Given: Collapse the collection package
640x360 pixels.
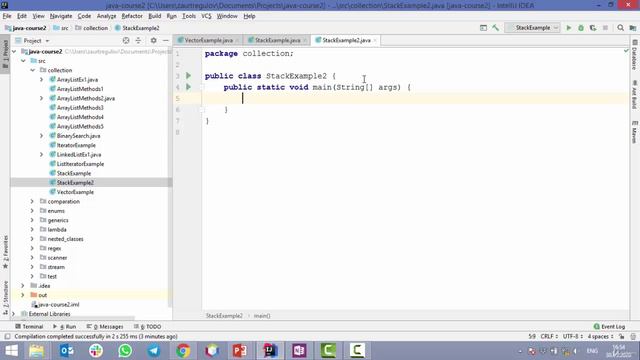Looking at the screenshot, I should click(x=33, y=70).
